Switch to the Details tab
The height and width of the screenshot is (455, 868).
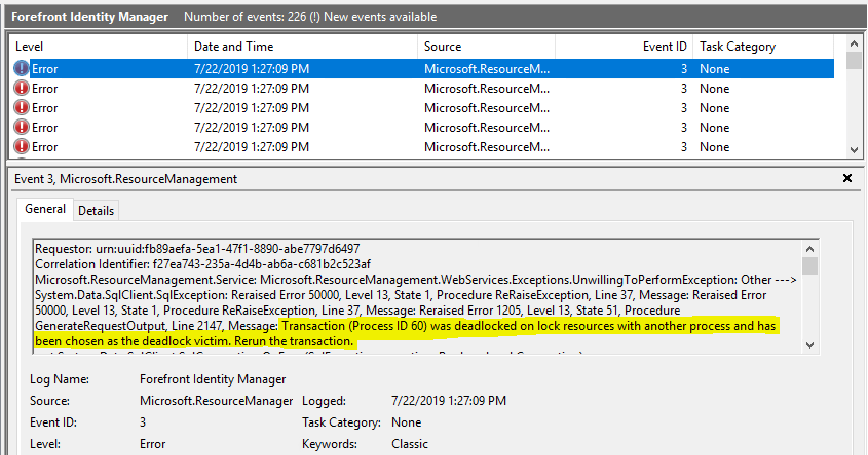(96, 211)
